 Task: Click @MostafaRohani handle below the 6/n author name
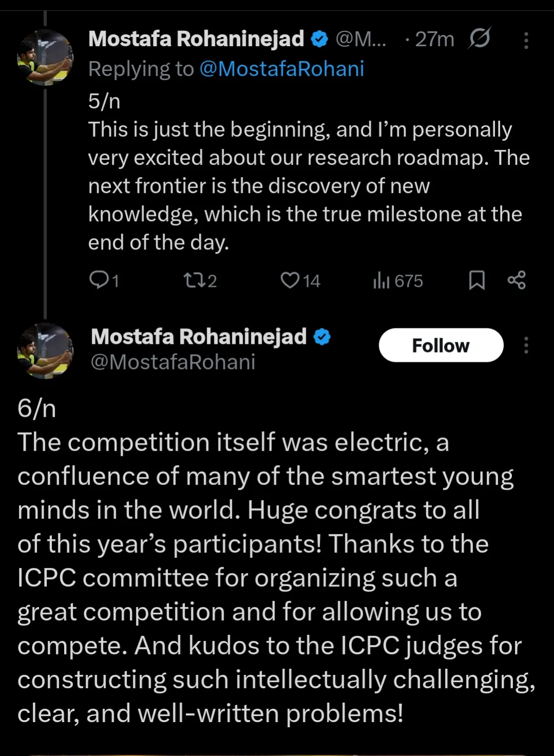[x=173, y=362]
